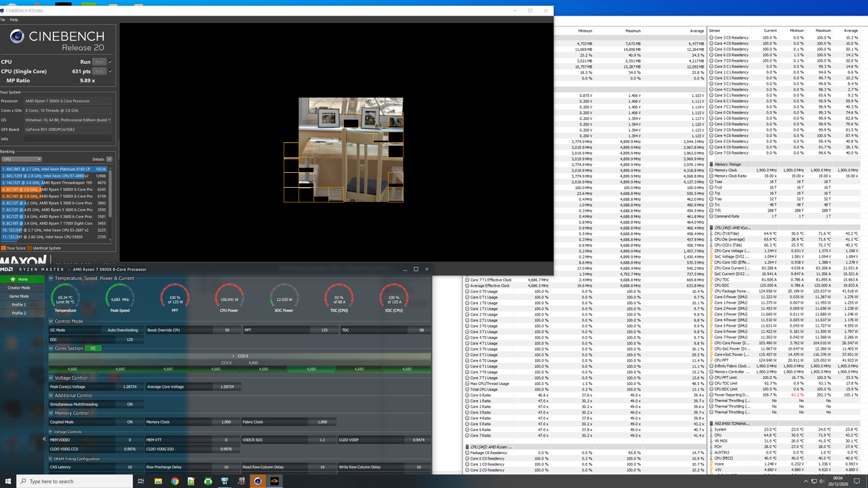Collapse the Memory Control section
Image resolution: width=868 pixels, height=488 pixels.
tap(52, 413)
